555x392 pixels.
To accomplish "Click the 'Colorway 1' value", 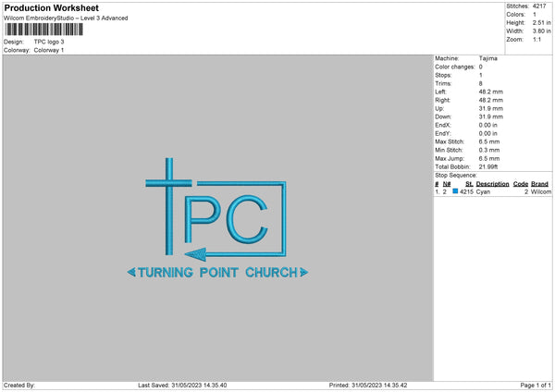I will [x=49, y=50].
